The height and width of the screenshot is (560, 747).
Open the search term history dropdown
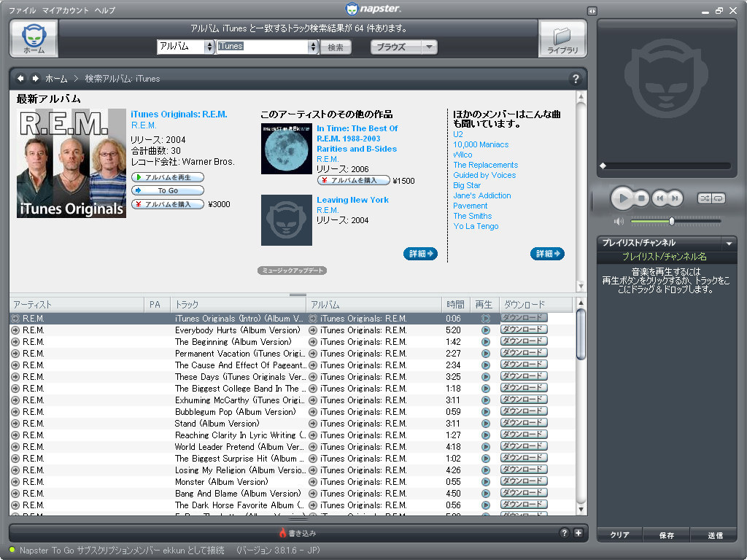tap(313, 46)
